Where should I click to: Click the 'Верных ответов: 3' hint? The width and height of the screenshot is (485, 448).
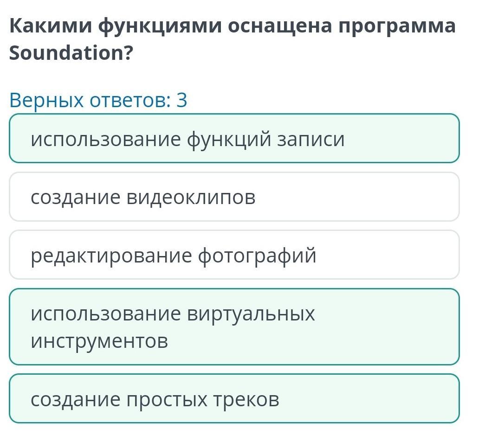[x=98, y=100]
